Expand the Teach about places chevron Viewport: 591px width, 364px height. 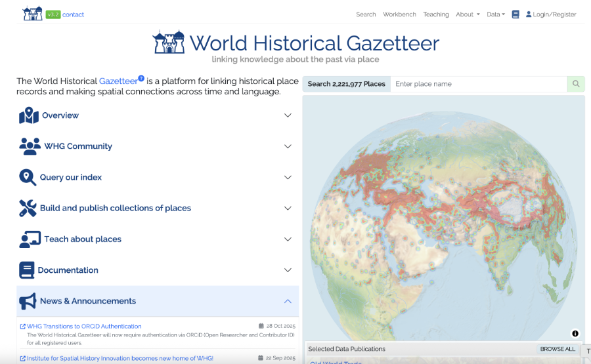click(288, 239)
